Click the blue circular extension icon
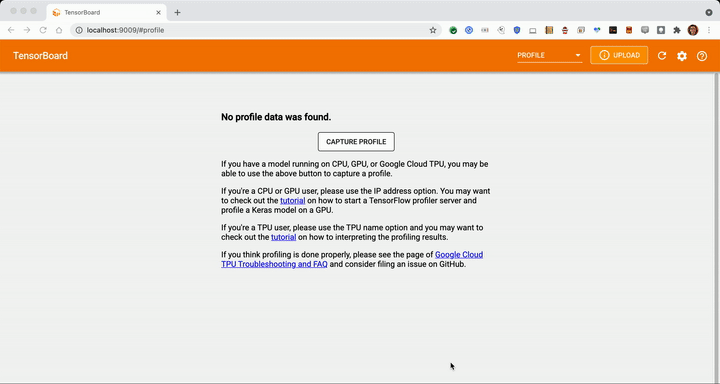 469,30
